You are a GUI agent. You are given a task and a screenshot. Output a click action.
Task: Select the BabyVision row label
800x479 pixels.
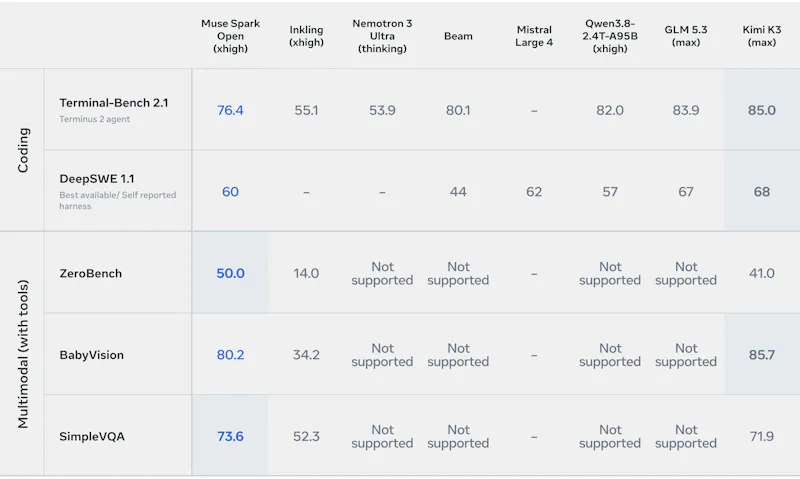(x=92, y=355)
